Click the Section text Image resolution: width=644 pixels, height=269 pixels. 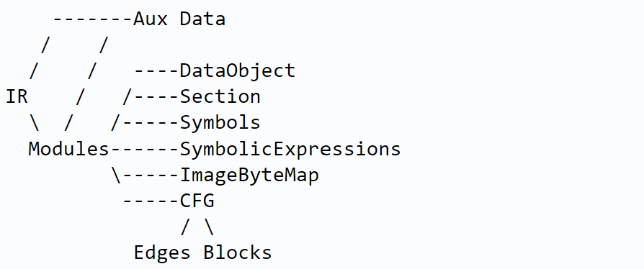click(x=220, y=97)
